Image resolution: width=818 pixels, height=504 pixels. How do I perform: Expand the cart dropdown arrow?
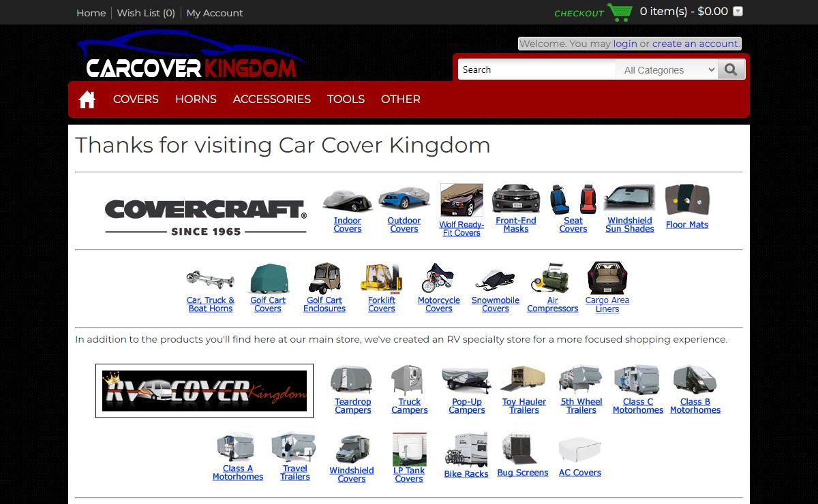pos(738,12)
